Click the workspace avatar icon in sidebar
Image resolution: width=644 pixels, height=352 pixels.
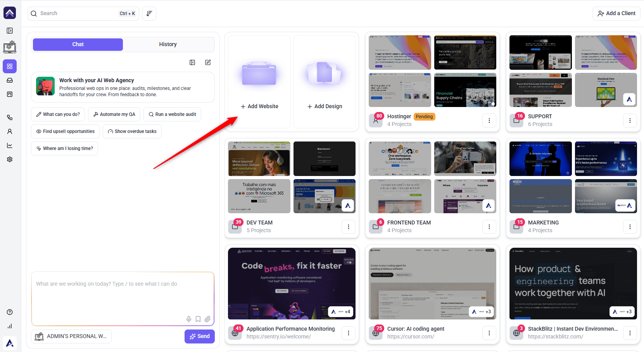(10, 47)
